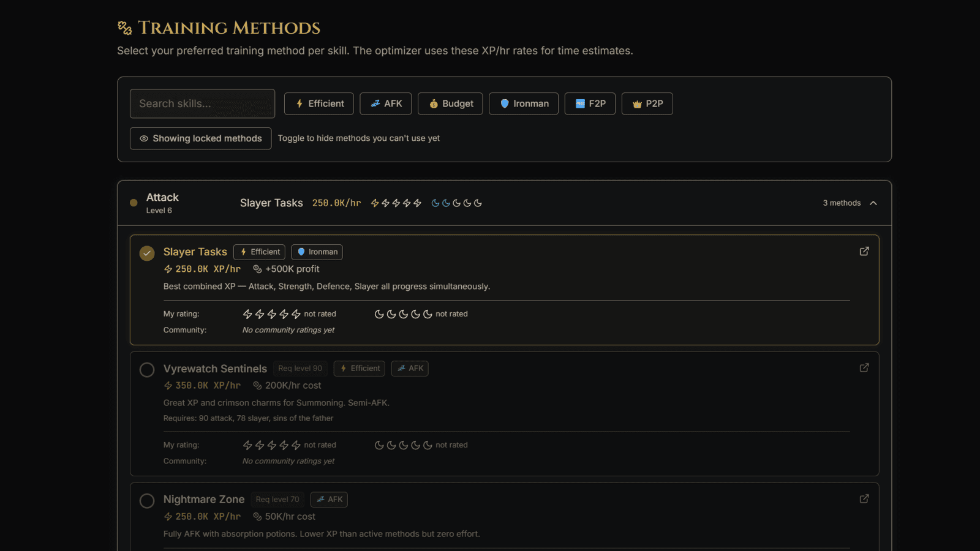Rate Slayer Tasks one lightning bolt

coord(247,314)
